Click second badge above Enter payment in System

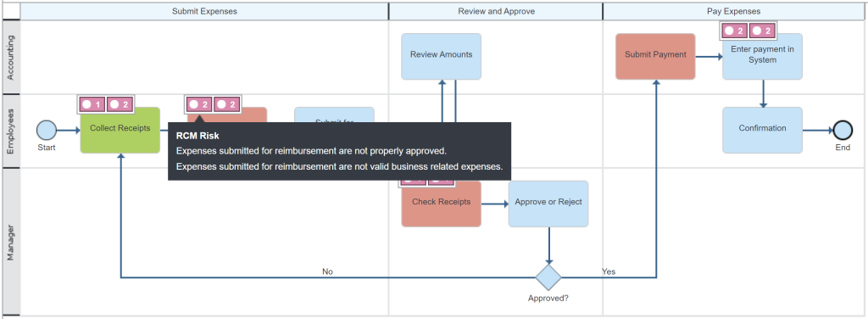pyautogui.click(x=762, y=31)
